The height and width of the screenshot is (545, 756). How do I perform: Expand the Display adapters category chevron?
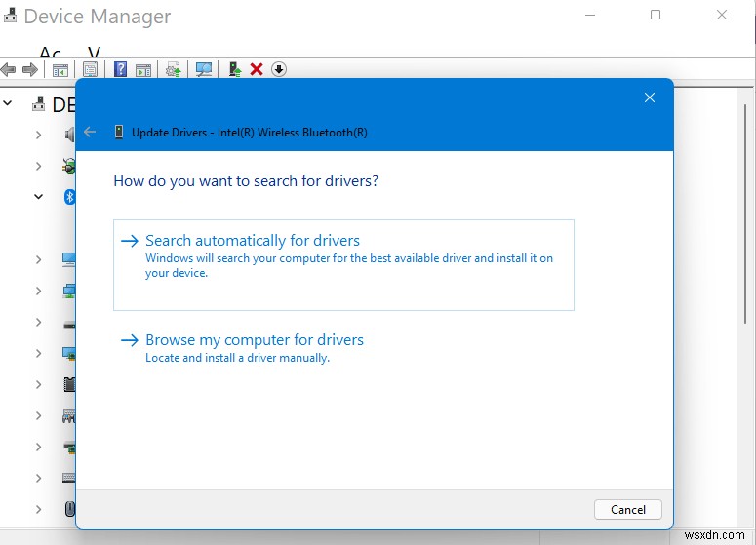(x=39, y=353)
